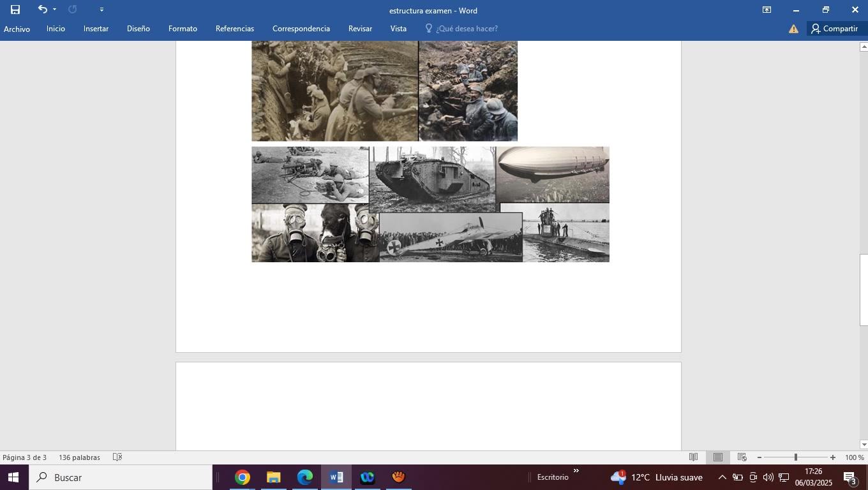
Task: Expand the Undo history dropdown arrow
Action: click(55, 10)
